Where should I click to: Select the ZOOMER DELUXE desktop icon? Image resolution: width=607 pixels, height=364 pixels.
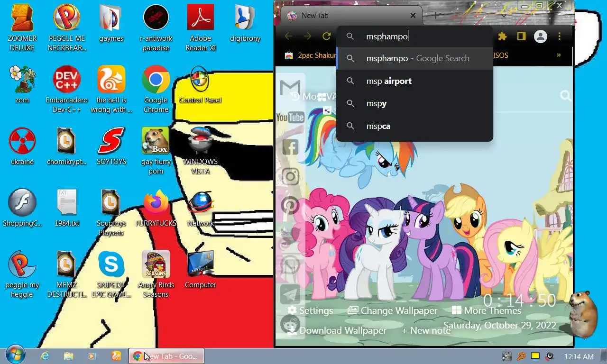(22, 28)
